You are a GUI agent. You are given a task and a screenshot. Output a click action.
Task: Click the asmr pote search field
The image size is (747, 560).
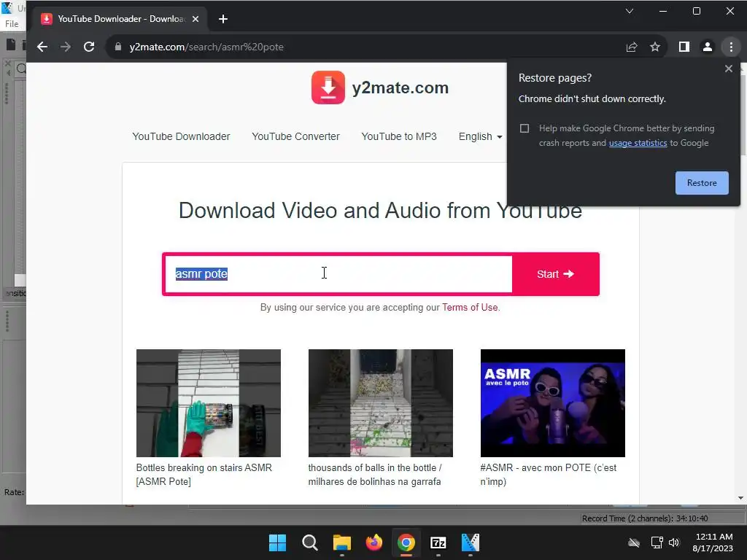coord(338,274)
